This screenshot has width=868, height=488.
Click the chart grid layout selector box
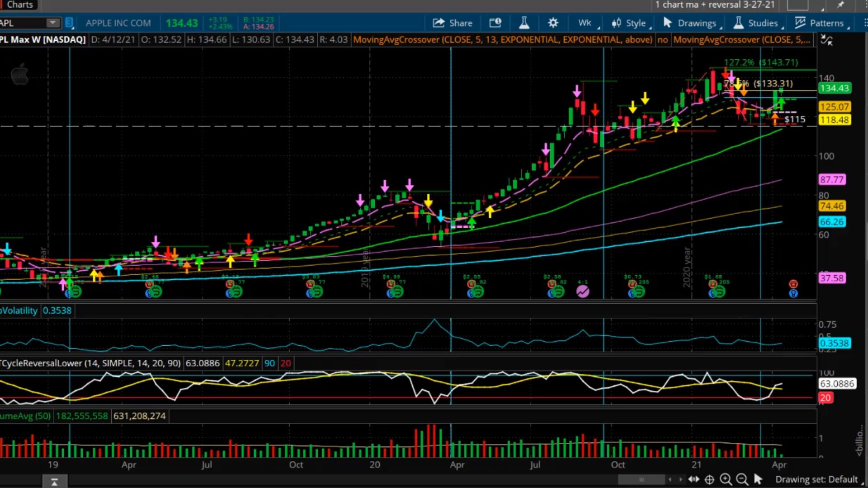click(x=798, y=5)
